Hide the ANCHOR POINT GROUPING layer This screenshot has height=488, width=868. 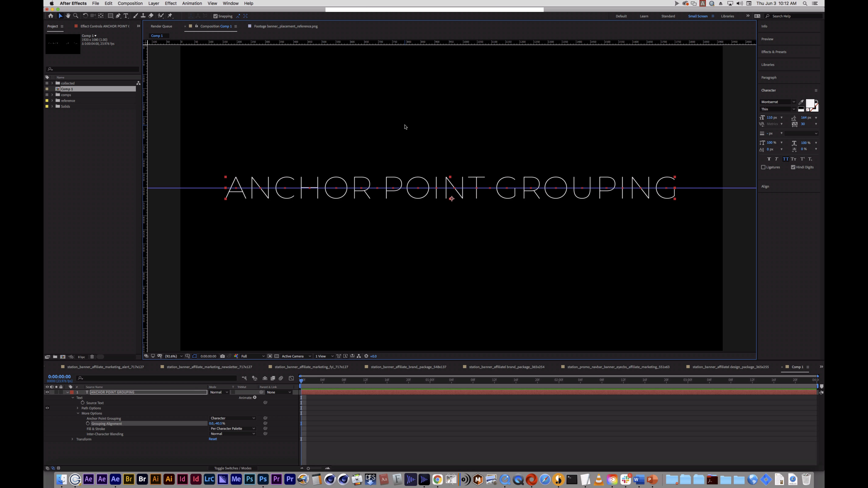point(47,392)
